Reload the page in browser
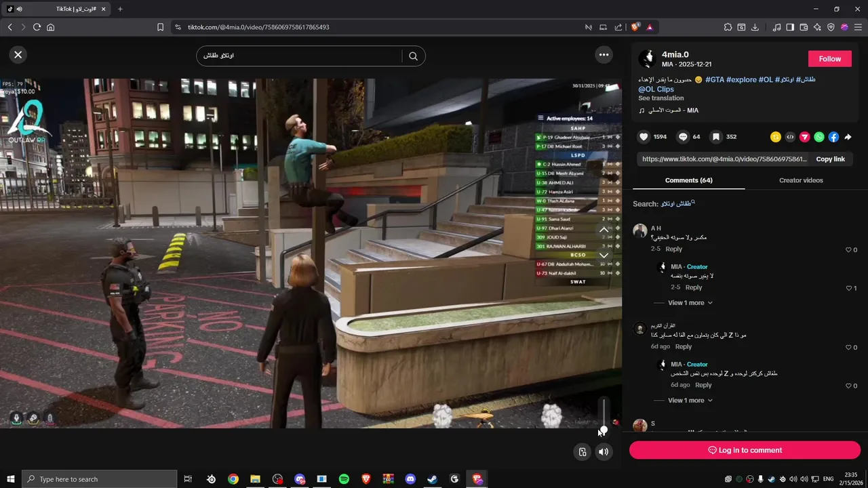 [x=37, y=27]
